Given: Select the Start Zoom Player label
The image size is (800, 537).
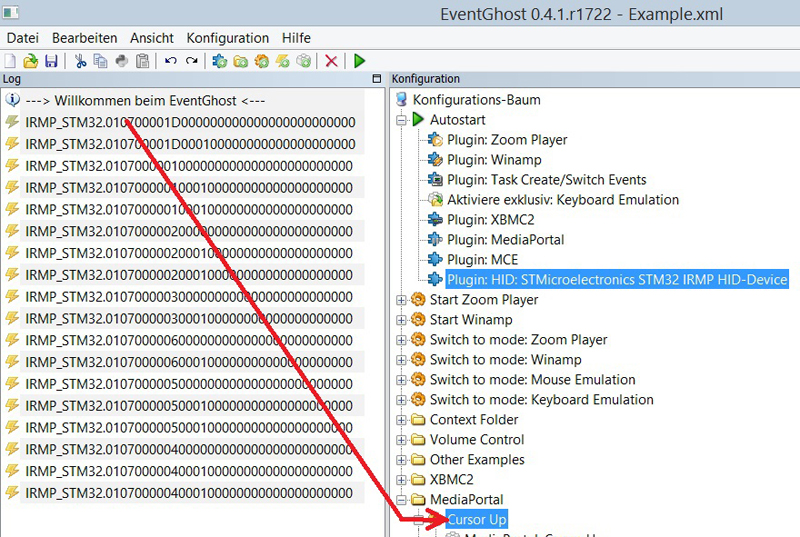Looking at the screenshot, I should (484, 299).
